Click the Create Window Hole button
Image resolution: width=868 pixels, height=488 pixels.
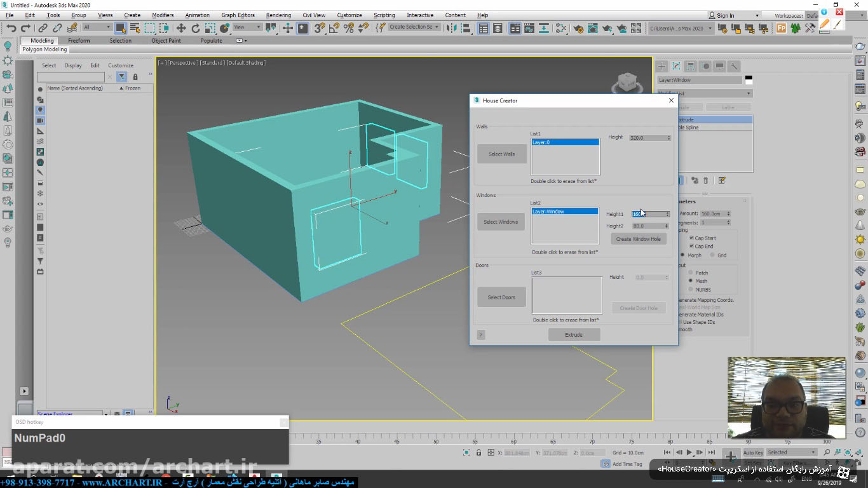[639, 239]
